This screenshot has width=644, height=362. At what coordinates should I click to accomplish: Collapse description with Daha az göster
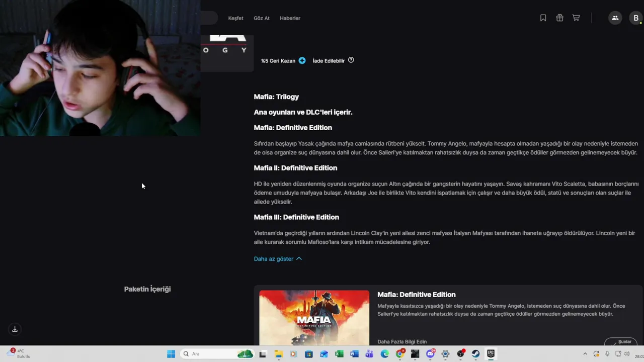278,259
